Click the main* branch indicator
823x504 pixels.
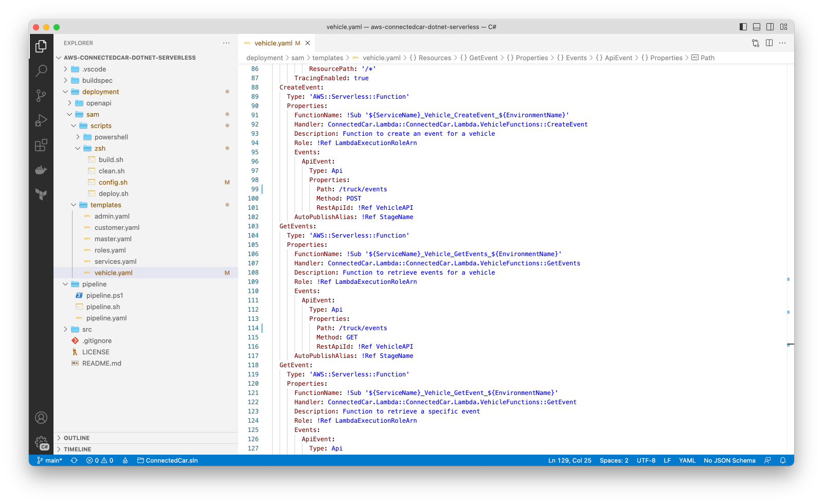coord(50,460)
